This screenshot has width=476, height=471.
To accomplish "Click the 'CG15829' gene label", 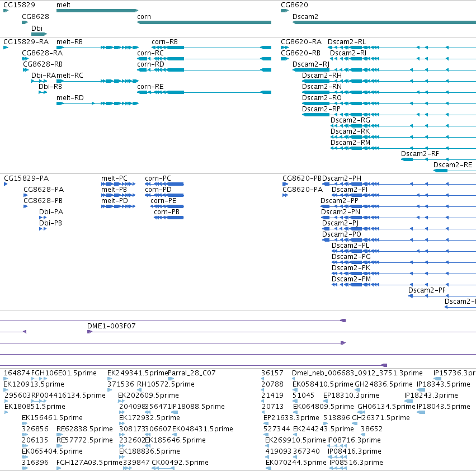I will pyautogui.click(x=19, y=5).
